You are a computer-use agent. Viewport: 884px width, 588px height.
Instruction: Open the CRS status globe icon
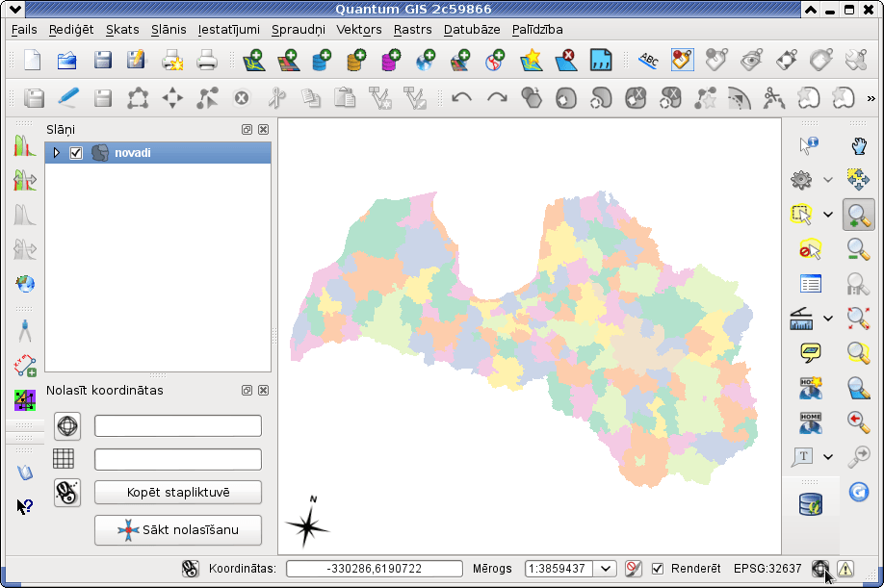tap(820, 569)
